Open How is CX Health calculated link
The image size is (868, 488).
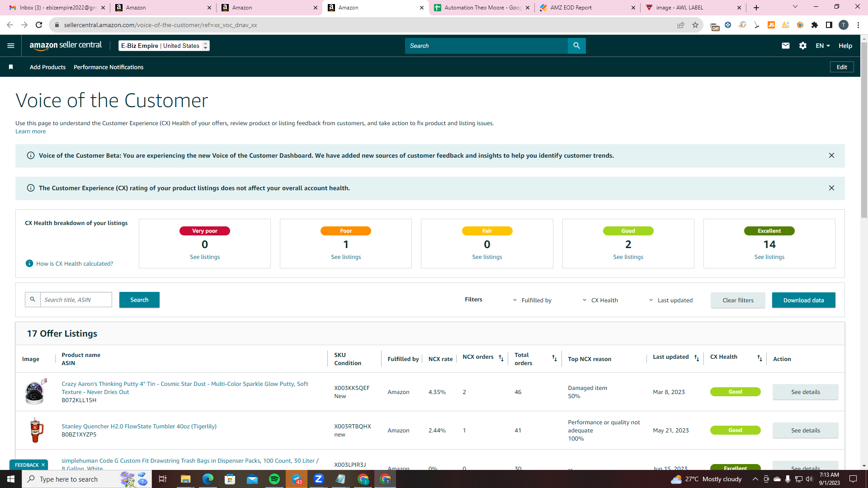pyautogui.click(x=75, y=263)
